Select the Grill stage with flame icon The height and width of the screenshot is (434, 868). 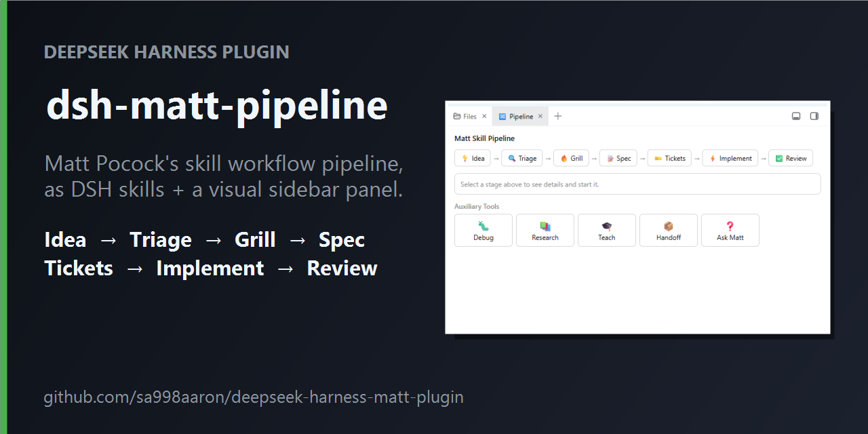(571, 159)
